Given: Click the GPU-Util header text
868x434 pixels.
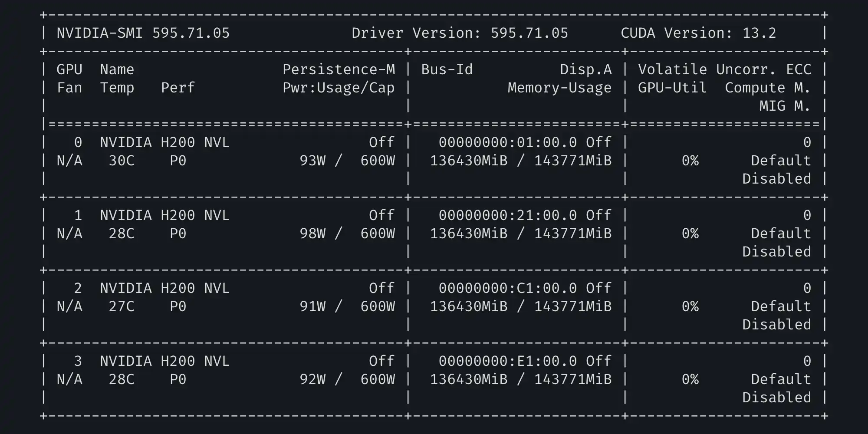Looking at the screenshot, I should [x=672, y=88].
